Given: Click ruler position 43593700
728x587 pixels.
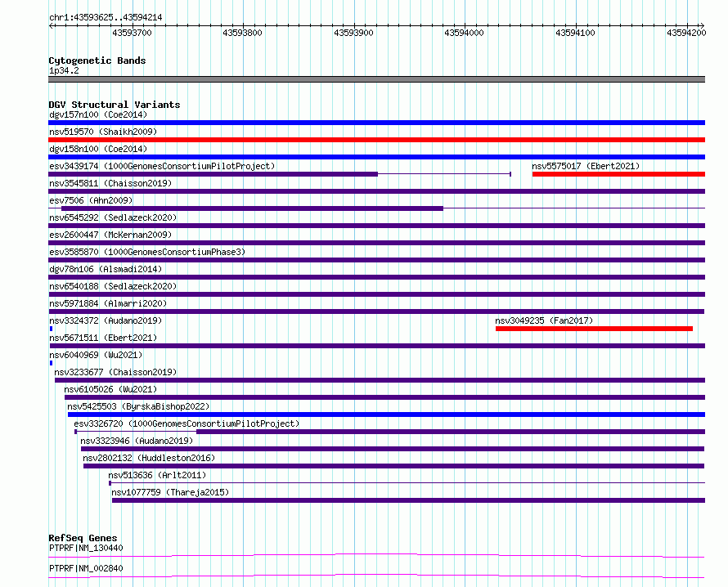Looking at the screenshot, I should (x=132, y=33).
